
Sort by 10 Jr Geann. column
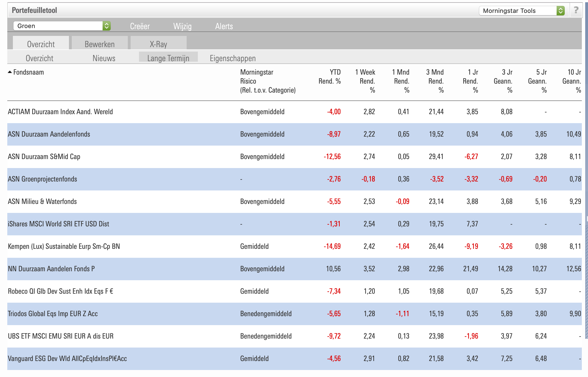coord(572,81)
